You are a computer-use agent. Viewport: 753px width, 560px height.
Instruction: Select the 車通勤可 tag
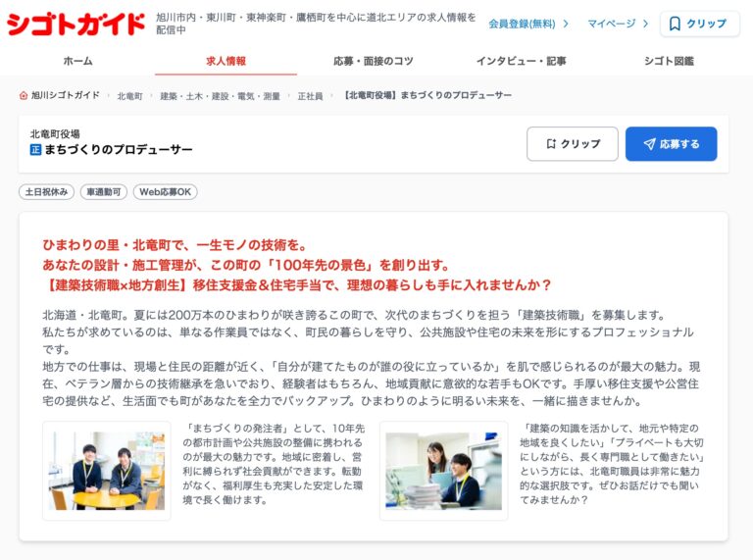pos(104,192)
